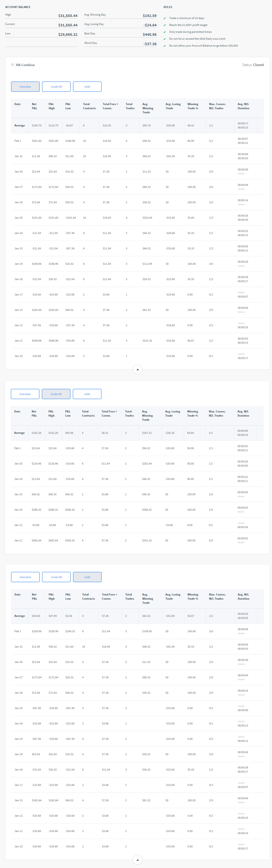Collapse the Gold table with the bottom round arrow button

[137, 860]
